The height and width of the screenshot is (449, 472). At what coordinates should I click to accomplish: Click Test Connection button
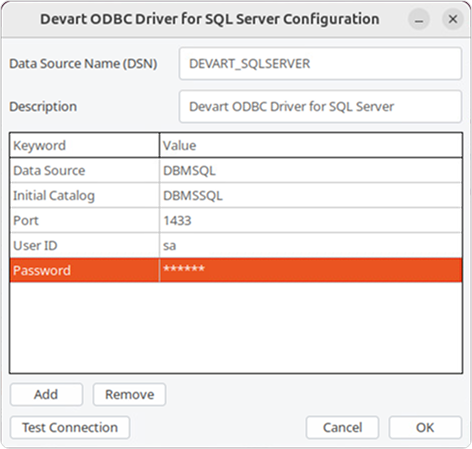pos(70,427)
